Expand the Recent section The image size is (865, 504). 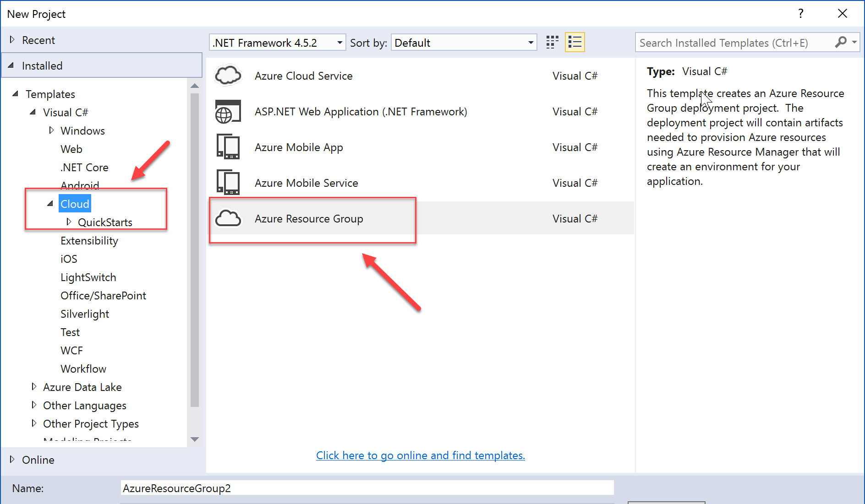click(12, 40)
